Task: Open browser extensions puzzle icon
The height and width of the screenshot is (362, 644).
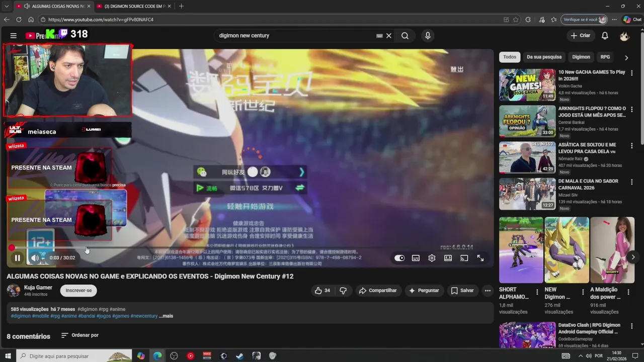Action: click(528, 20)
